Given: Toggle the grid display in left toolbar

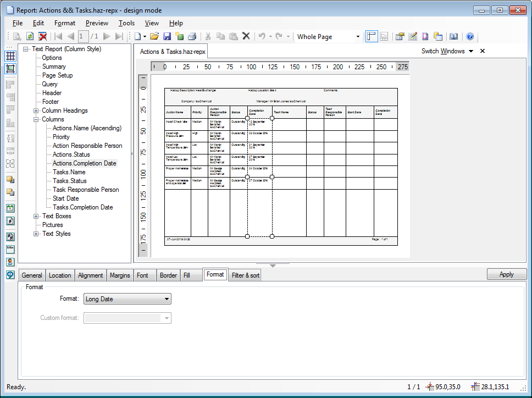Looking at the screenshot, I should click(10, 56).
